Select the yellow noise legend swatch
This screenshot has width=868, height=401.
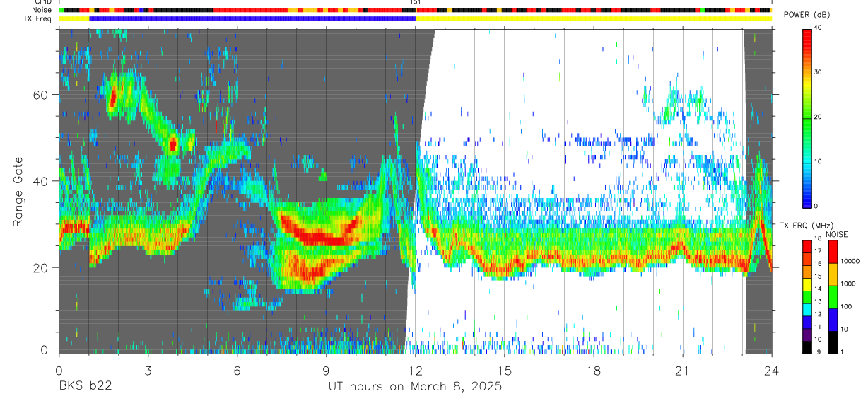(x=833, y=274)
